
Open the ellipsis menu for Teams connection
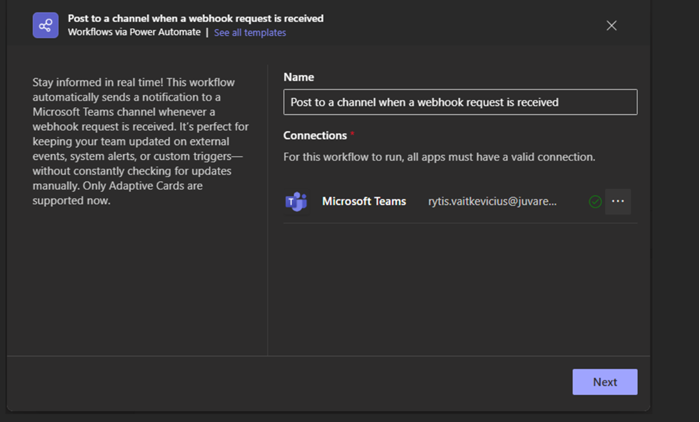pos(618,202)
